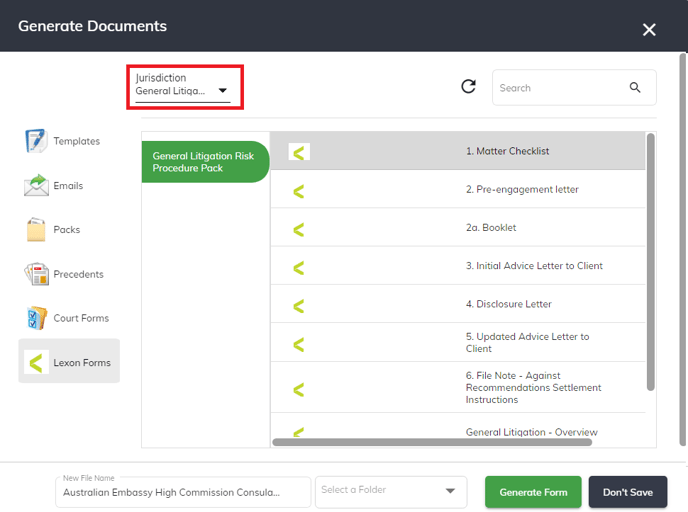Open the Court Forms icon
688x512 pixels.
36,318
